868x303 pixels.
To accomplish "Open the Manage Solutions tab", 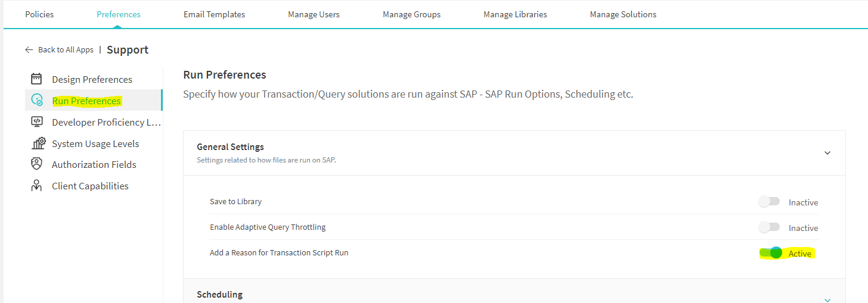I will tap(623, 14).
